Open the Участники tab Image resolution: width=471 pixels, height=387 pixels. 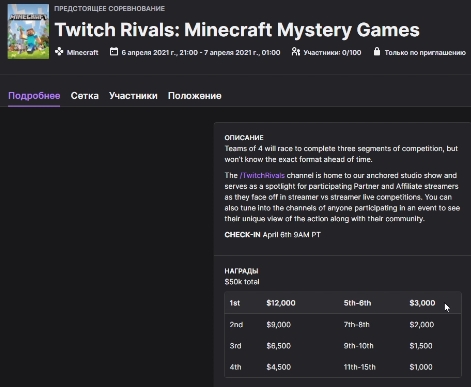pyautogui.click(x=133, y=96)
